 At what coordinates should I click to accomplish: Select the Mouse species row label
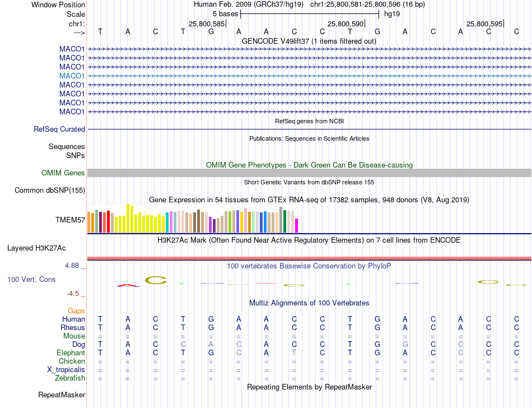pos(74,336)
